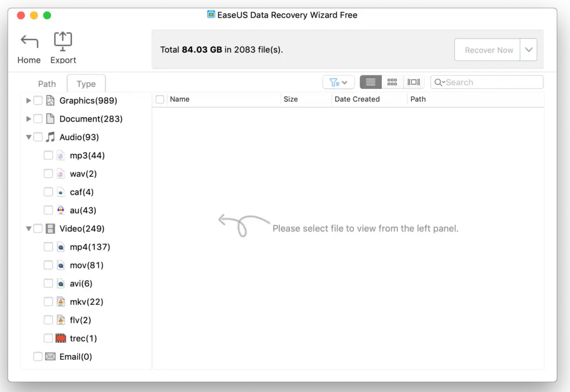Viewport: 570px width, 392px height.
Task: Click the search magnifier icon
Action: tap(439, 82)
